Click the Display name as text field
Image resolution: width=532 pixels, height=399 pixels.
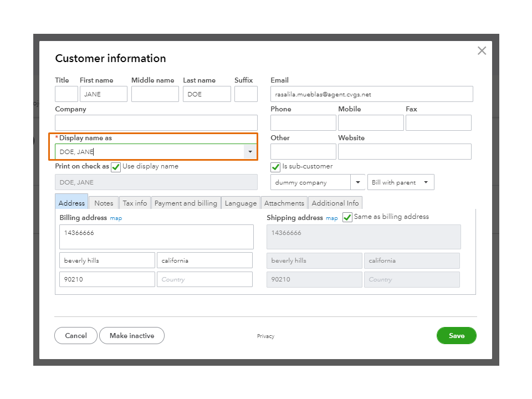click(x=150, y=152)
